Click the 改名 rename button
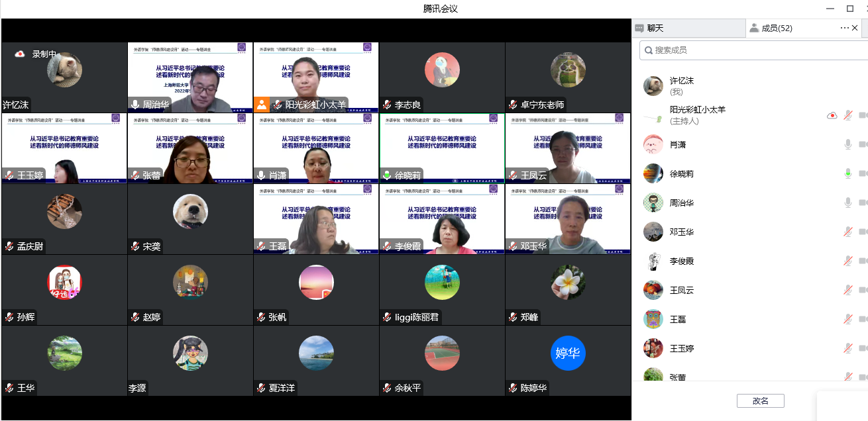Screen dimensions: 868x421 pyautogui.click(x=760, y=400)
